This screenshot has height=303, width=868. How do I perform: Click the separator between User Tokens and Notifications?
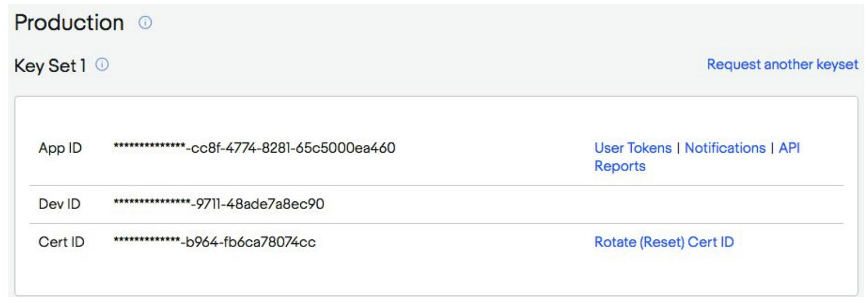click(x=678, y=148)
